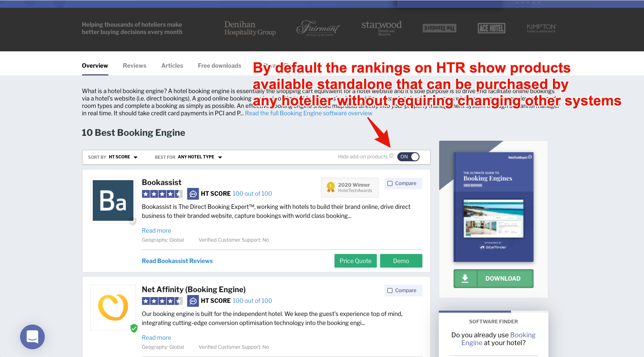
Task: Click the info icon beside Hide add-on products
Action: pos(391,156)
